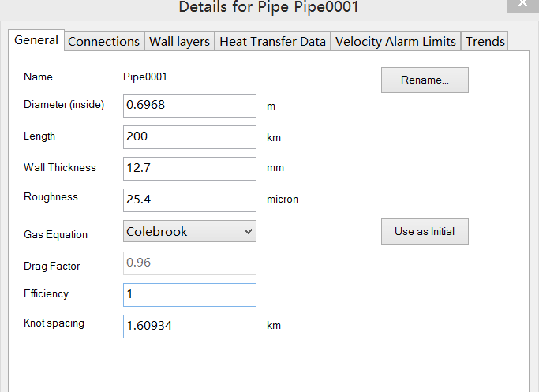539x392 pixels.
Task: Go to Velocity Alarm Limits tab
Action: pos(395,42)
